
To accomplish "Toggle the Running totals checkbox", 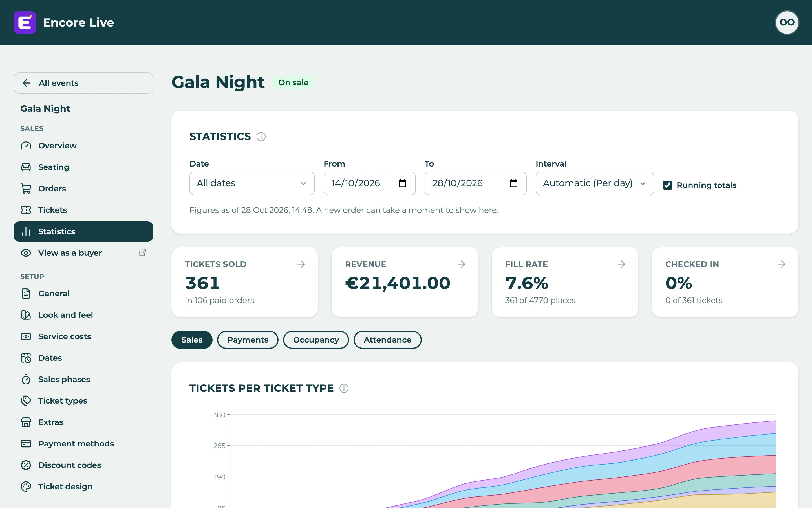I will [x=667, y=185].
